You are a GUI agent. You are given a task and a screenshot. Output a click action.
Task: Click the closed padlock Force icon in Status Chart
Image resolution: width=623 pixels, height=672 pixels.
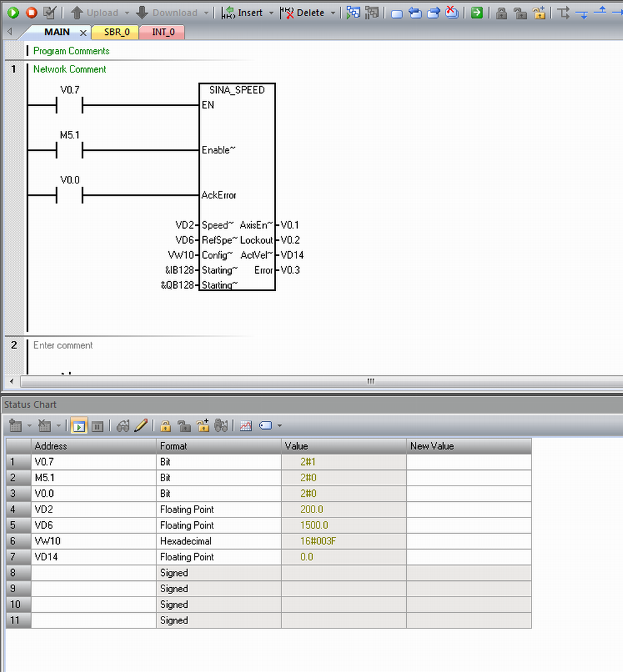point(165,426)
